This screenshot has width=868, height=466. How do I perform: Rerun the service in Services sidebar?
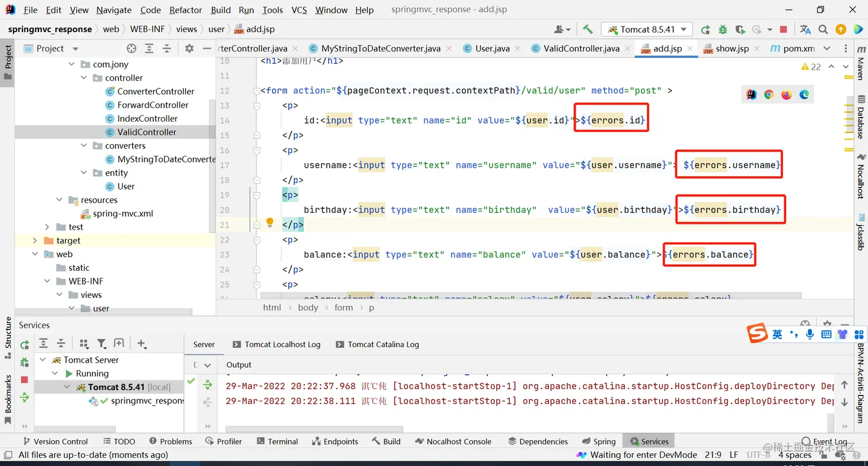[25, 345]
